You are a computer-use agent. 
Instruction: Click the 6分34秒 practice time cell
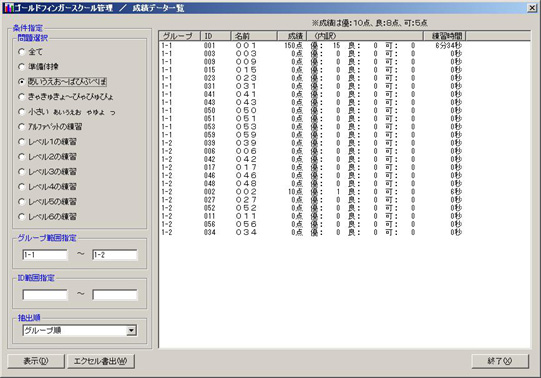tap(449, 46)
